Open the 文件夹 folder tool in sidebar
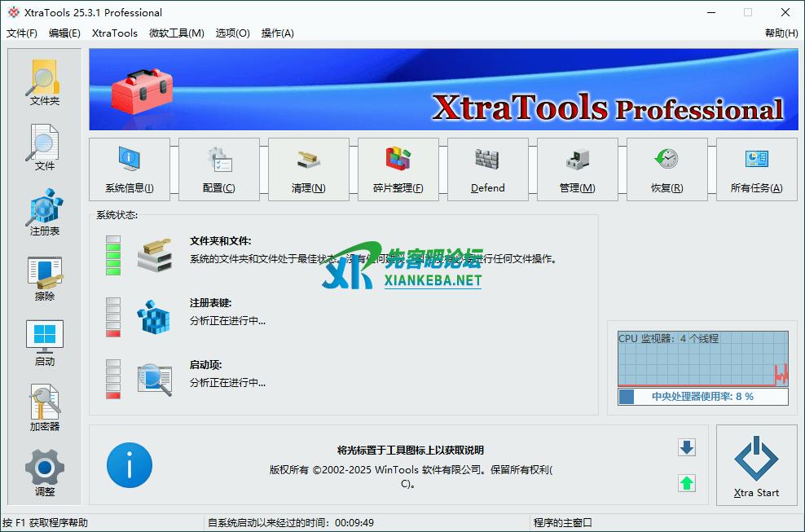The height and width of the screenshot is (532, 805). [x=44, y=81]
